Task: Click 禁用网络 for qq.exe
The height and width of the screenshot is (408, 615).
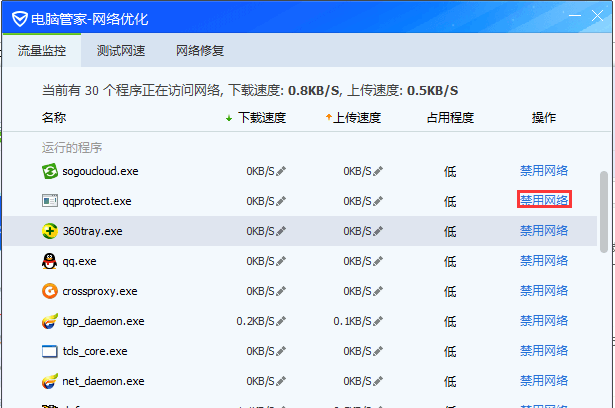Action: click(544, 260)
